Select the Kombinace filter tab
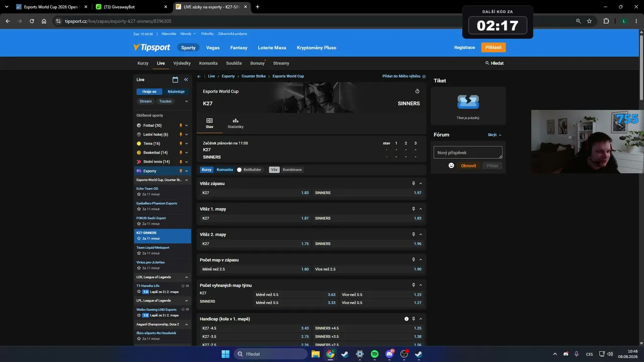Image resolution: width=644 pixels, height=362 pixels. (x=292, y=170)
